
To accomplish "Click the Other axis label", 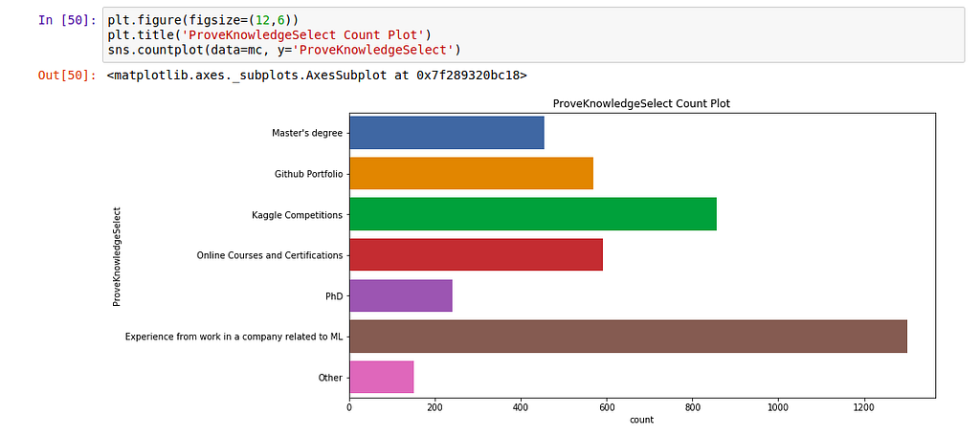I will (x=330, y=378).
